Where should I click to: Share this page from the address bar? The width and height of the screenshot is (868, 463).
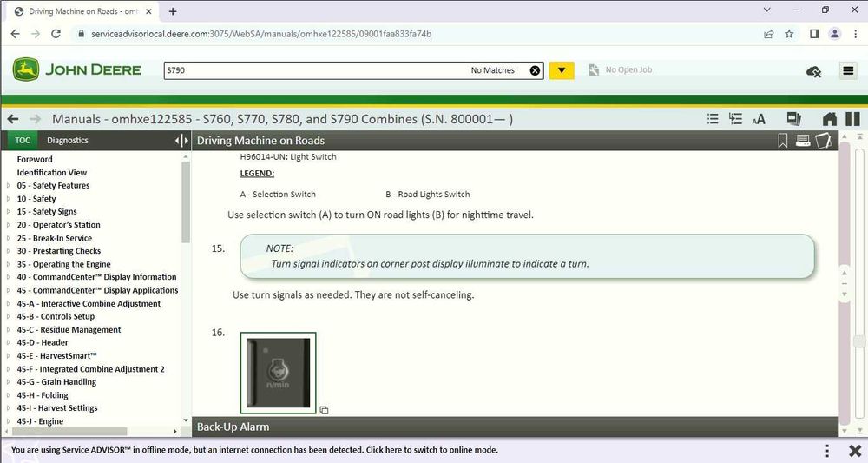point(768,34)
